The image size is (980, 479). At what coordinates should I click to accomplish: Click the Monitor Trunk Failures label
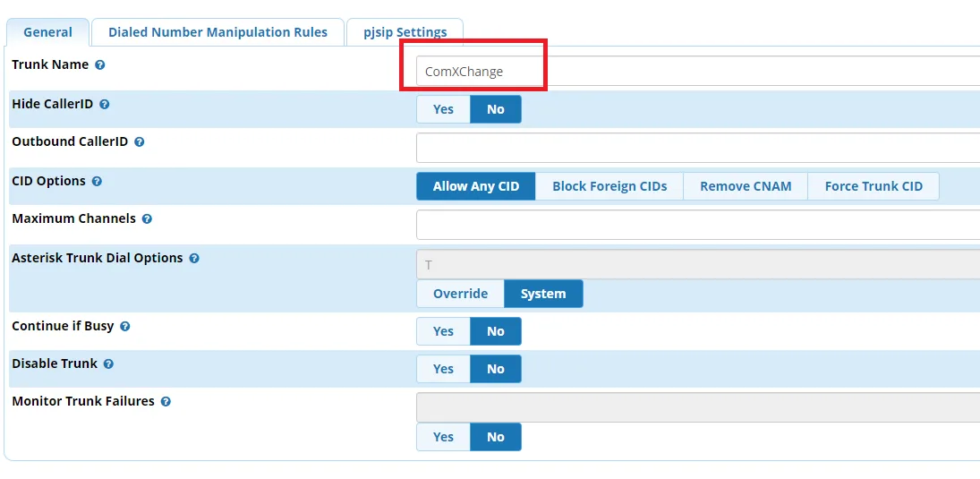pos(83,401)
